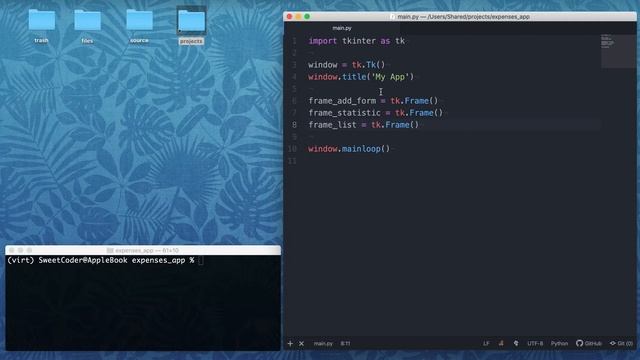This screenshot has height=360, width=640.
Task: Open the Python grammar selector
Action: 559,343
